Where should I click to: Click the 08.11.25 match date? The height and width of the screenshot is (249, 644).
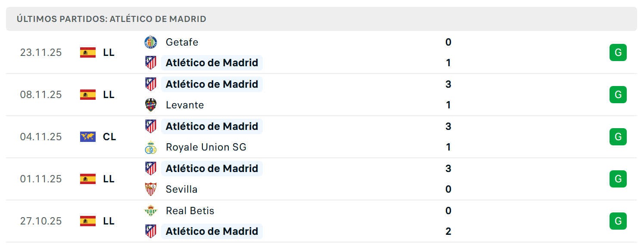tap(41, 95)
